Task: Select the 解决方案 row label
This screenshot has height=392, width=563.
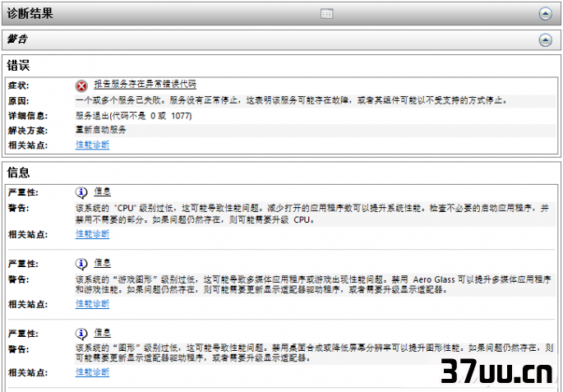Action: (28, 131)
